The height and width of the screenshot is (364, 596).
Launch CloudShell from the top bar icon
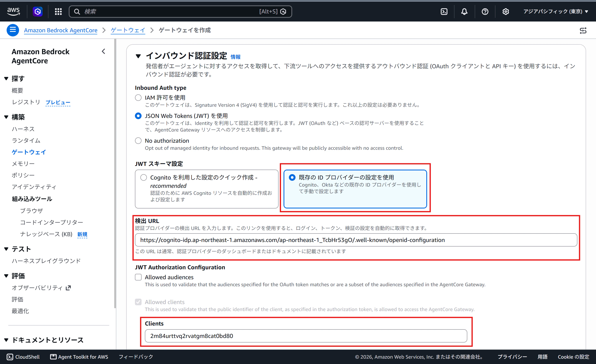coord(444,11)
